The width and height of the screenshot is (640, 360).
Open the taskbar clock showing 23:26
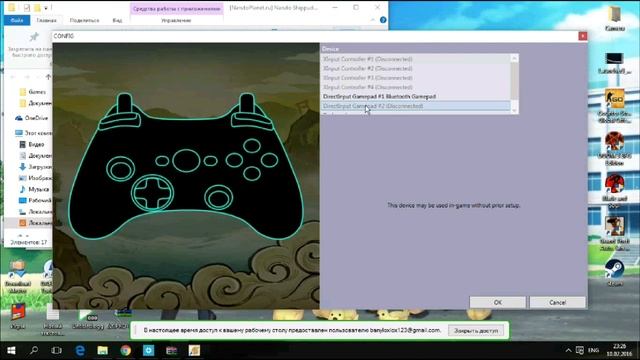pos(619,350)
